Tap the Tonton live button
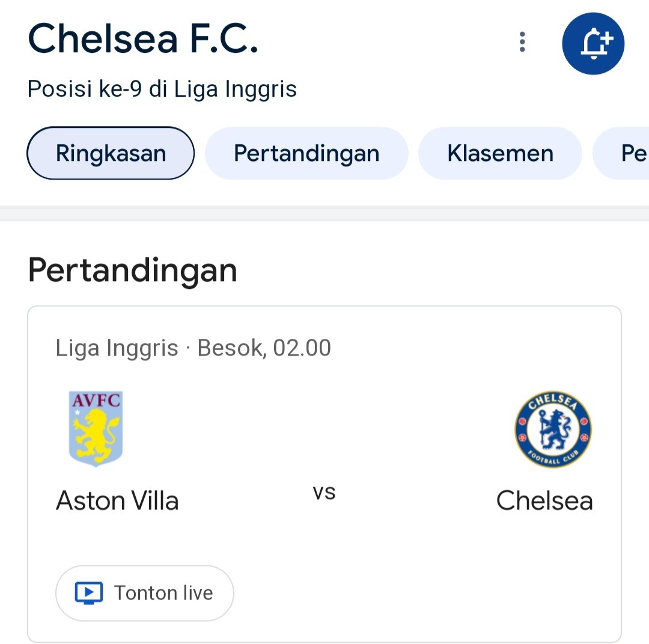Image resolution: width=649 pixels, height=644 pixels. tap(144, 593)
